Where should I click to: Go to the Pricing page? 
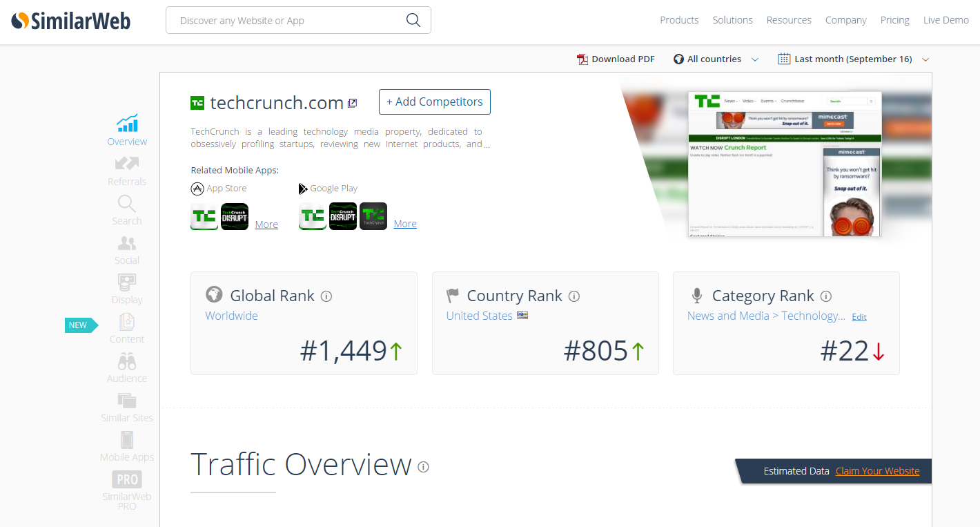coord(894,20)
